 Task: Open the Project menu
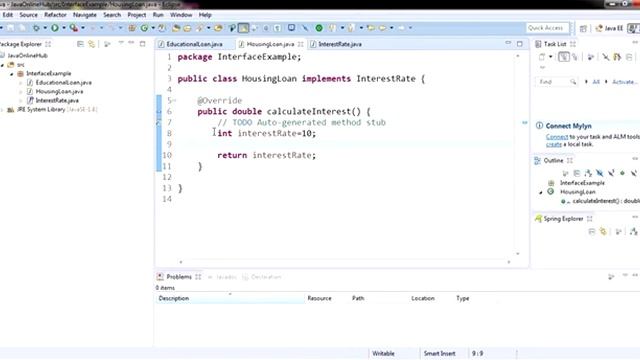click(137, 15)
